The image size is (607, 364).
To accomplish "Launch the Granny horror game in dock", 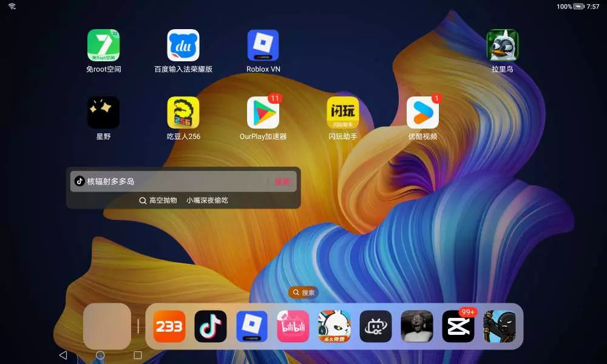I will [417, 326].
